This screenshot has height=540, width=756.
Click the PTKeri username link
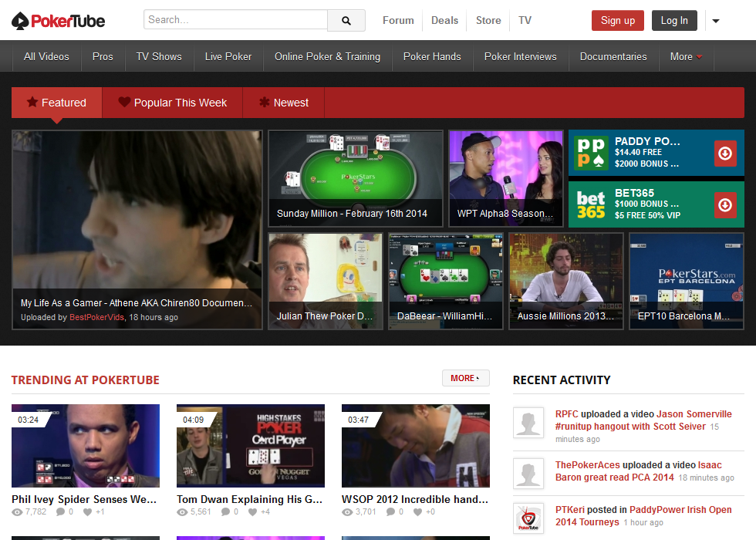tap(569, 510)
